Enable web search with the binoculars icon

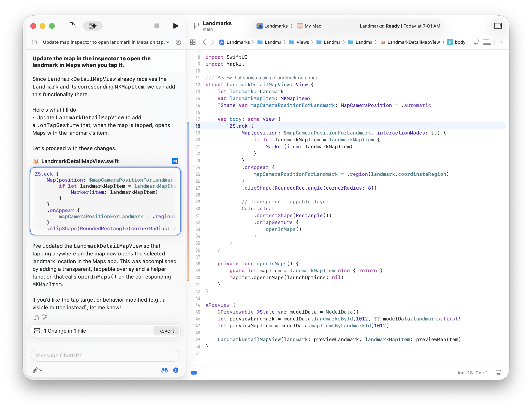click(x=165, y=370)
